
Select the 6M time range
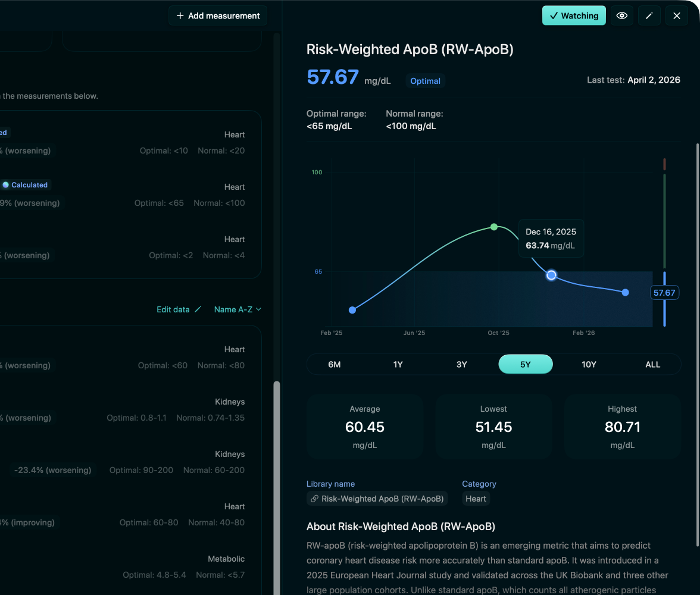(335, 364)
